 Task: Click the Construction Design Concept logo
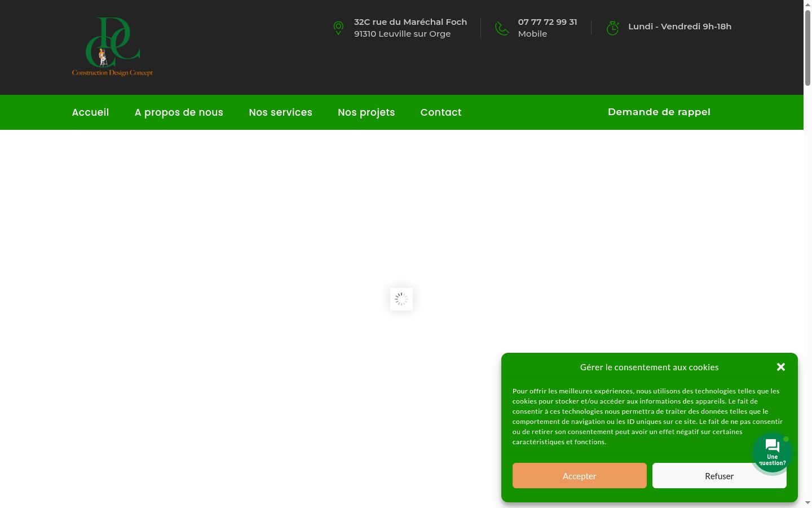coord(112,47)
